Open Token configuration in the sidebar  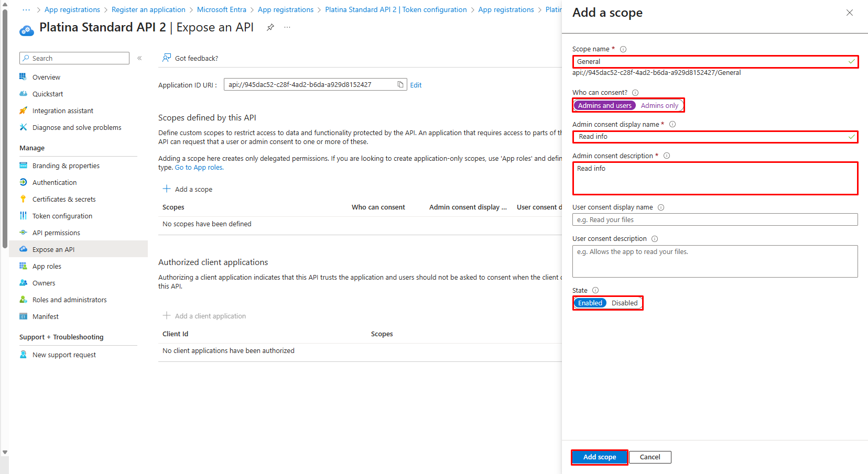coord(61,215)
